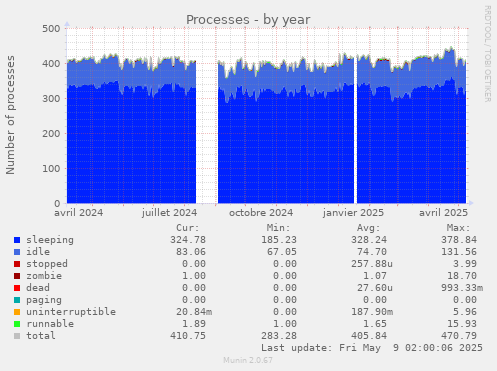This screenshot has height=371, width=497.
Task: Click the 'octobre 2024' x-axis label
Action: [261, 213]
